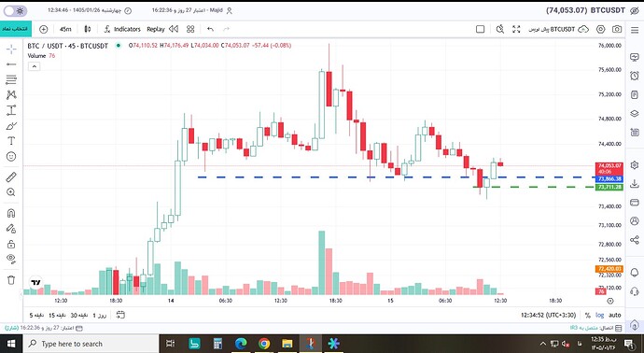
Task: Open the layers object tree icon
Action: (635, 113)
